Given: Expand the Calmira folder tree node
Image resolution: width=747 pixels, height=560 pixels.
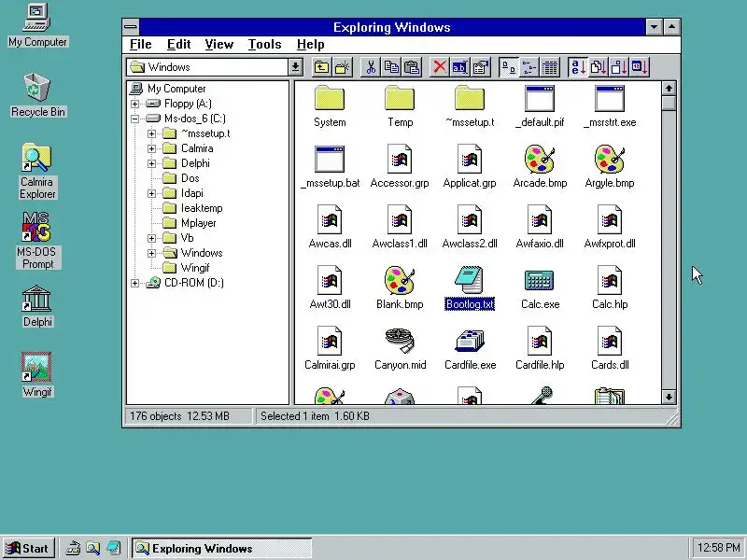Looking at the screenshot, I should 151,148.
